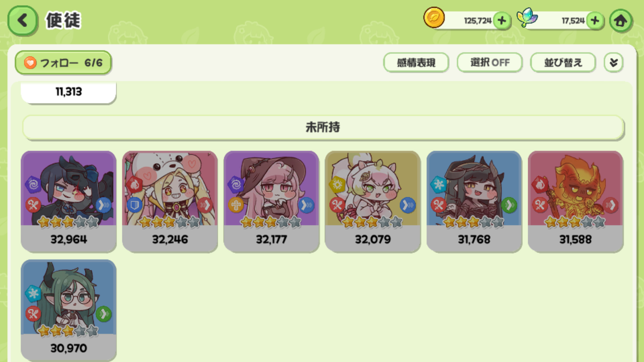This screenshot has height=362, width=644.
Task: Select the partially visible 11,313 power card
Action: [x=68, y=92]
